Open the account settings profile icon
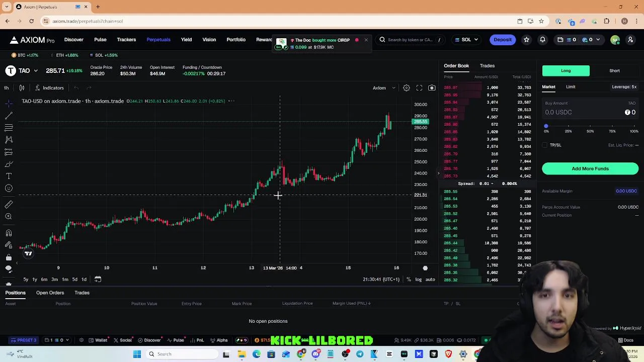 pos(630,40)
